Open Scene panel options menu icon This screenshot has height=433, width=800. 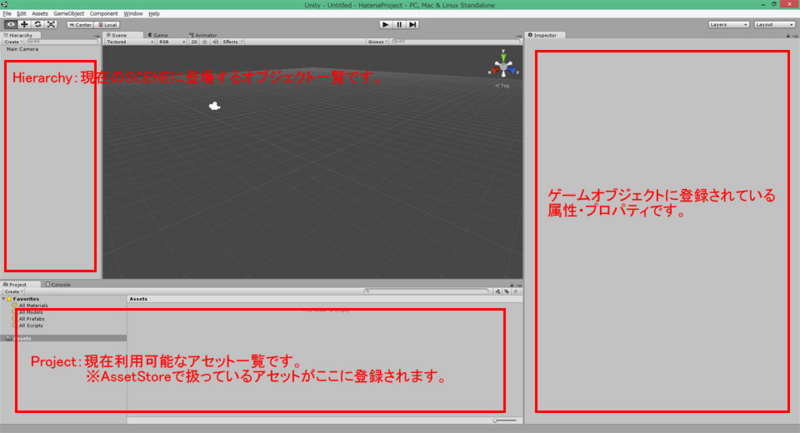click(519, 36)
